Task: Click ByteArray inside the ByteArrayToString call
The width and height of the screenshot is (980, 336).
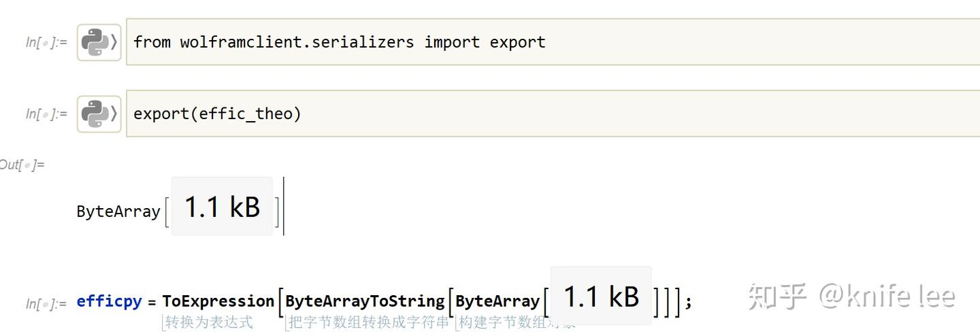Action: pos(497,301)
